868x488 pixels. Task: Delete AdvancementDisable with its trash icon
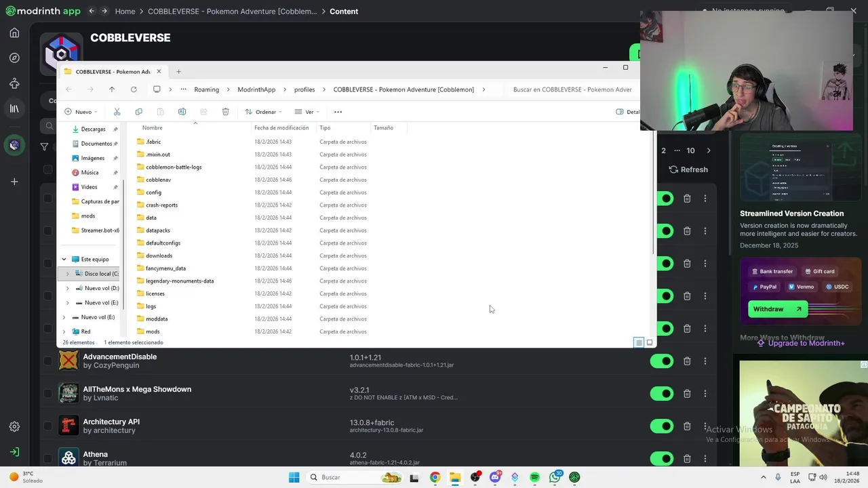coord(687,361)
